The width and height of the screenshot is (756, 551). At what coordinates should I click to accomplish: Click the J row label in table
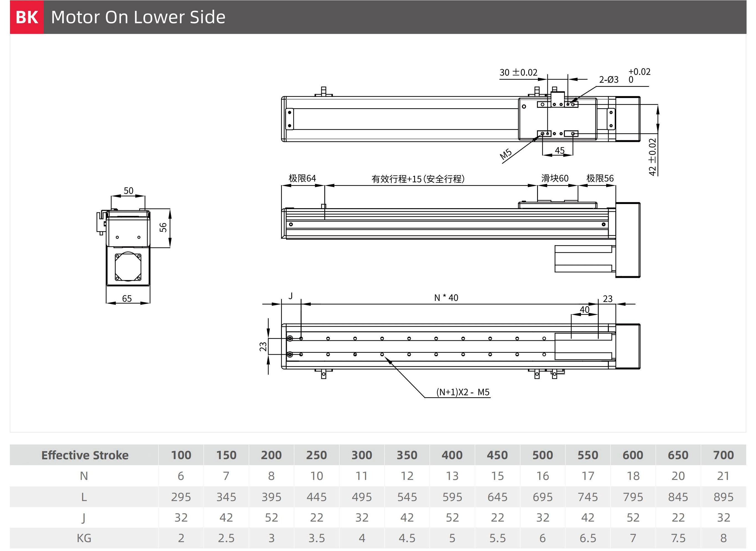point(84,518)
